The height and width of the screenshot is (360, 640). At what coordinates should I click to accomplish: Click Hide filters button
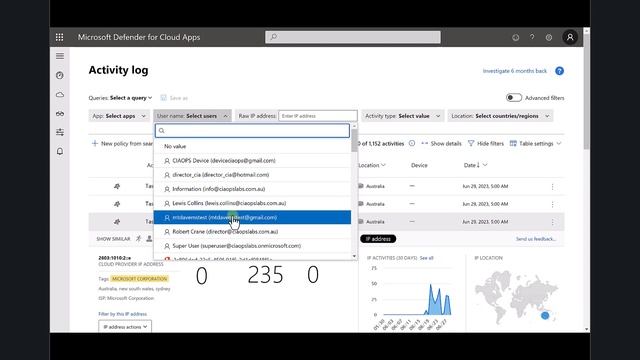[486, 144]
